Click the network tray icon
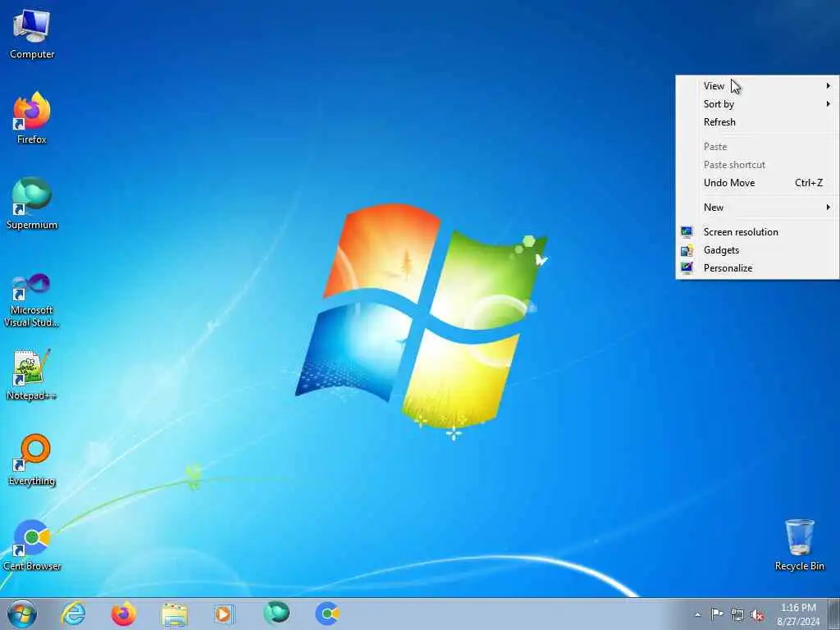Screen dimensions: 840x630 737,614
